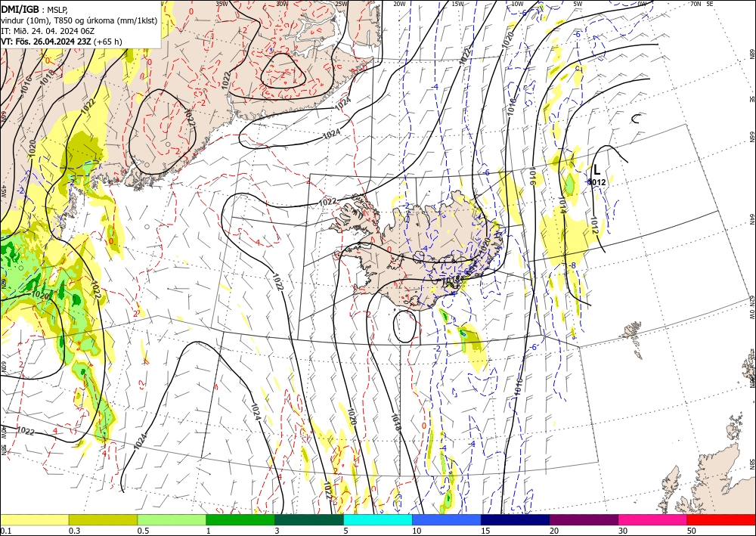Click the '25W' longitude label

[341, 4]
